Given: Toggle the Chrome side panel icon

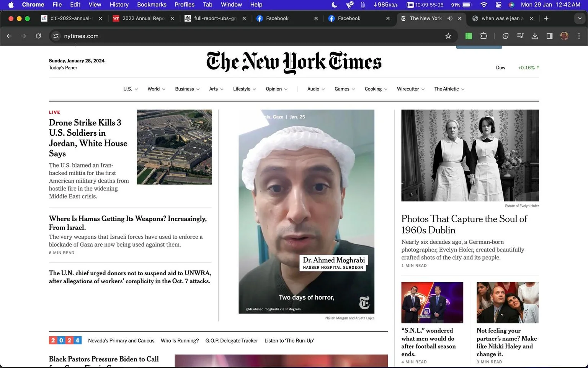Looking at the screenshot, I should pyautogui.click(x=549, y=36).
